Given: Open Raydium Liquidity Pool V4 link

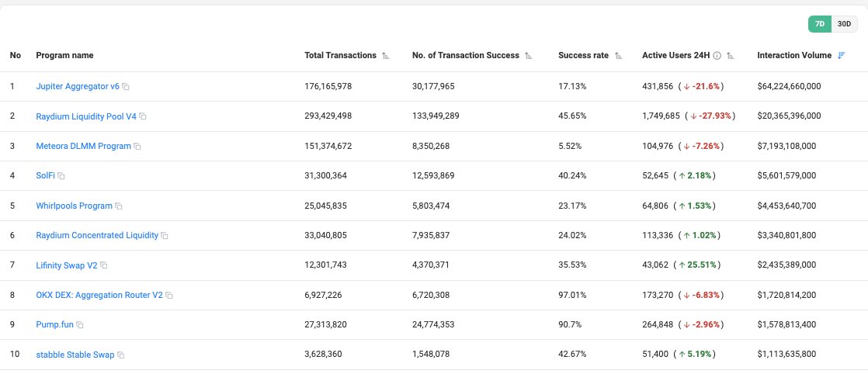Looking at the screenshot, I should 86,116.
